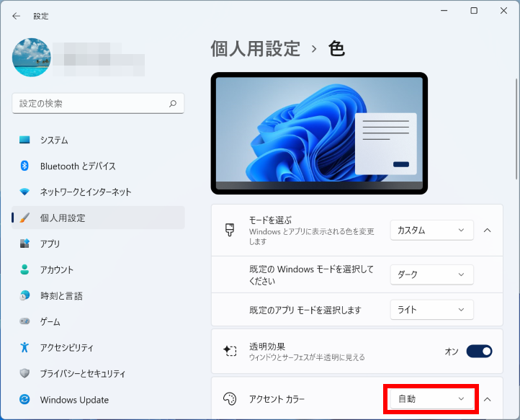
Task: Click the magnifier icon in search box
Action: tap(173, 104)
